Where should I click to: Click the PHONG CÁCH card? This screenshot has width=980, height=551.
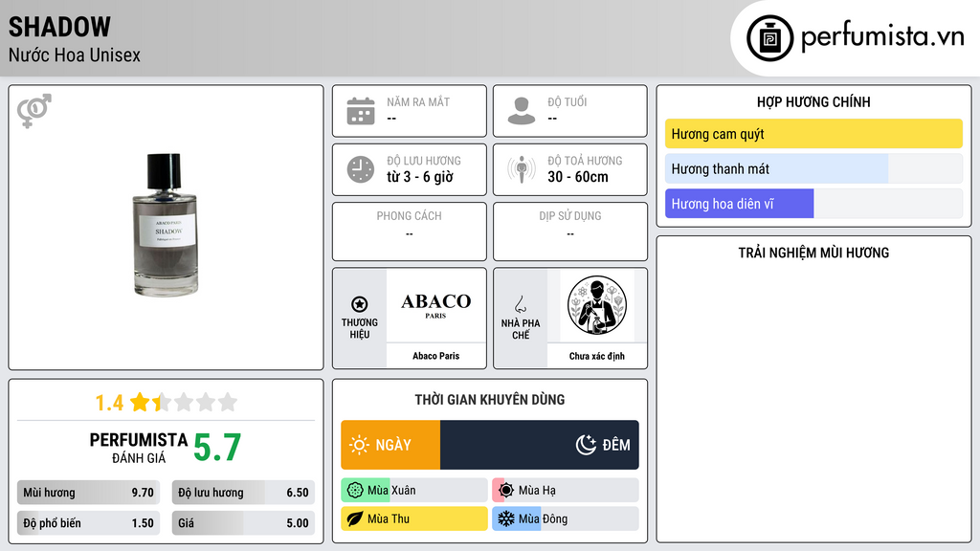(x=410, y=231)
